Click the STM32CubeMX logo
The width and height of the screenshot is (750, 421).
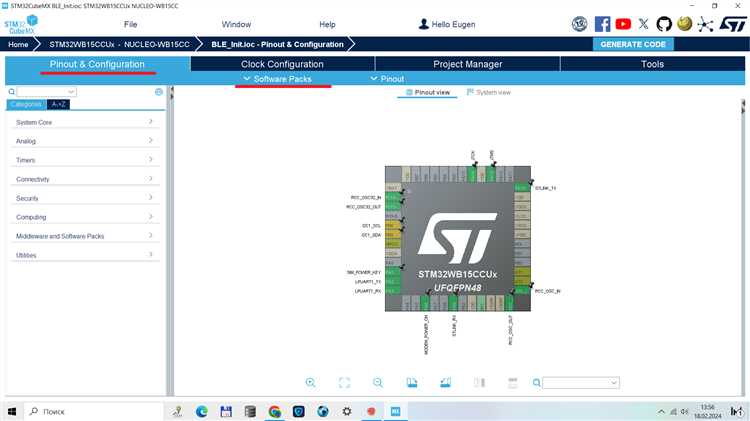tap(21, 24)
